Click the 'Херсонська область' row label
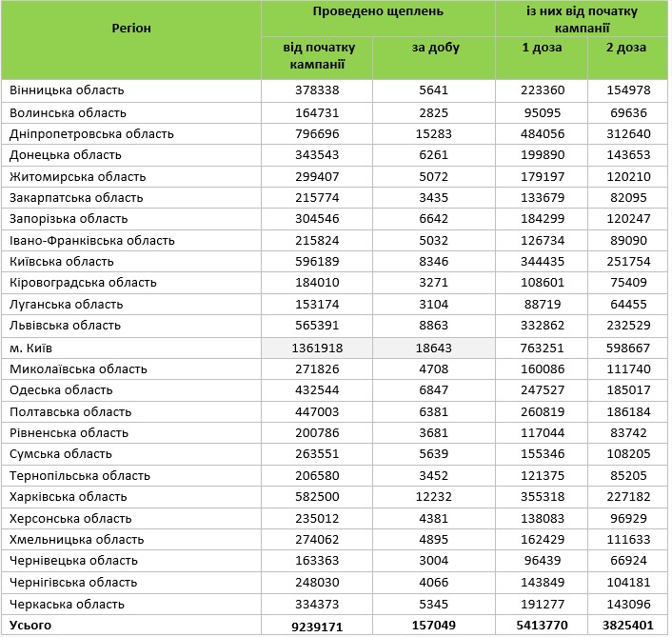The width and height of the screenshot is (672, 637). (x=70, y=519)
